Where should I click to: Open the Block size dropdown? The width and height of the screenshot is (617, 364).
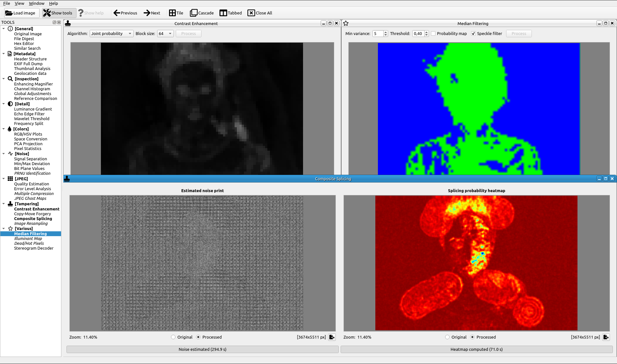[x=165, y=33]
